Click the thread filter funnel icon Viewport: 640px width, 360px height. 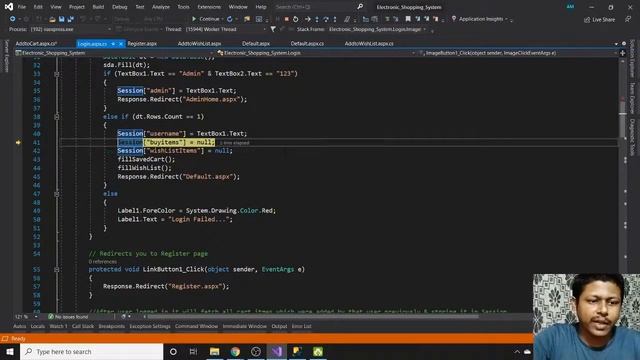pyautogui.click(x=273, y=29)
